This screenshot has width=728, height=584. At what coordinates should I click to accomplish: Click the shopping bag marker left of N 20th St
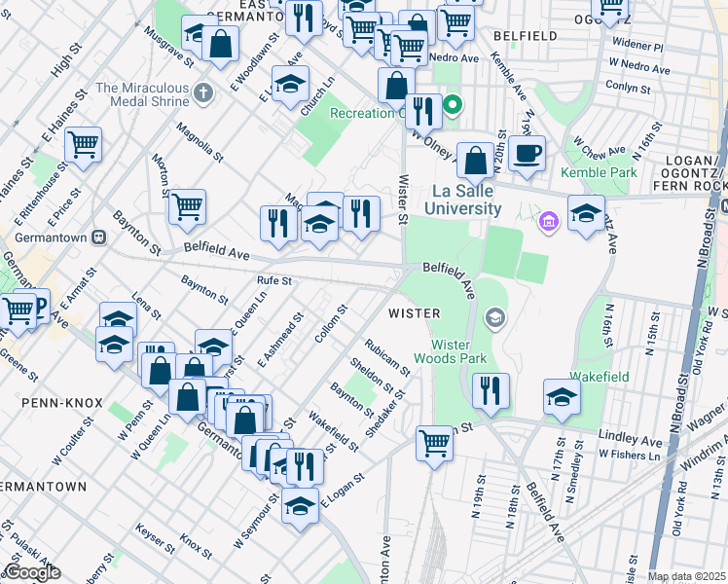point(475,162)
